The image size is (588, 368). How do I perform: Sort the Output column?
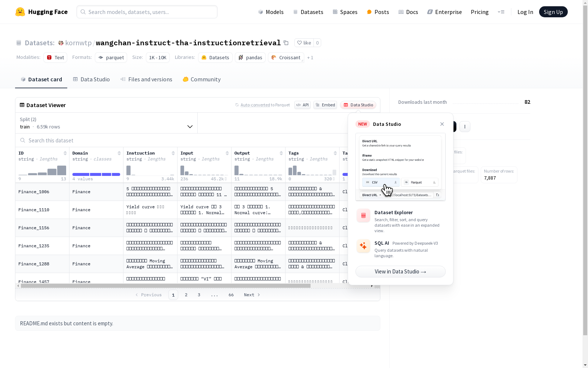coord(281,153)
